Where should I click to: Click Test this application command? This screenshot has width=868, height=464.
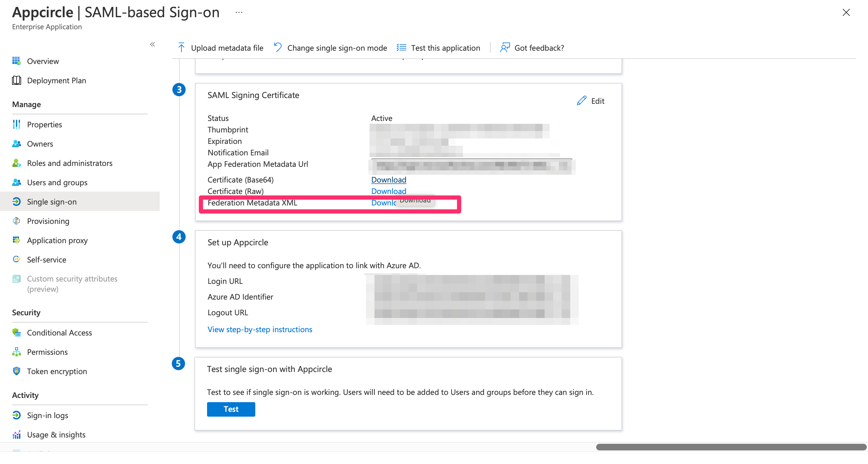[x=439, y=48]
